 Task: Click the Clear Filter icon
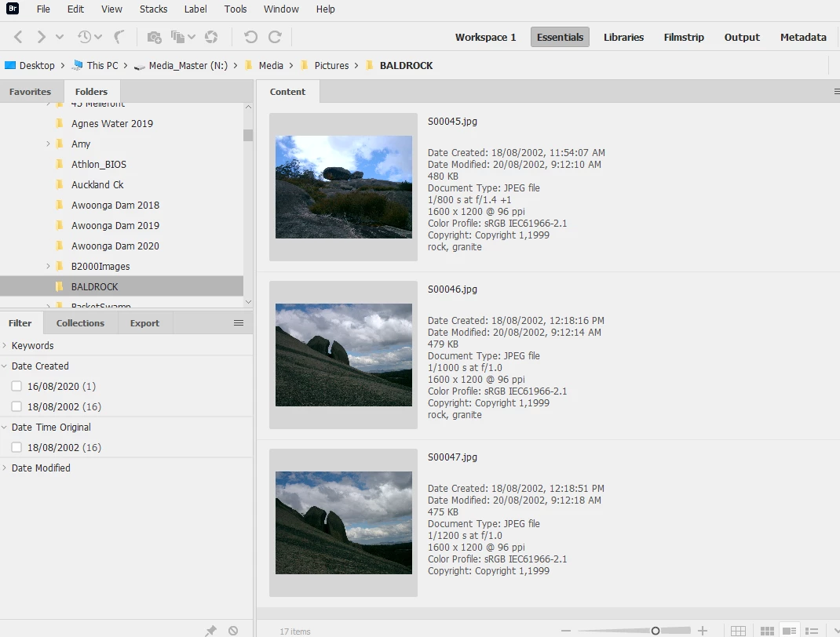[233, 631]
